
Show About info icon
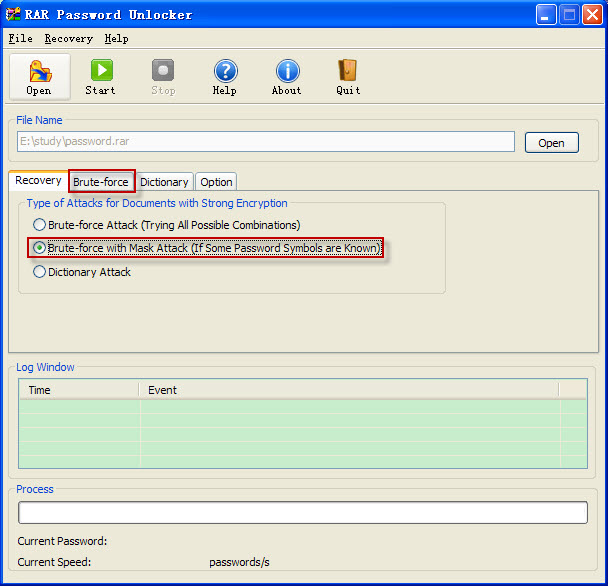[x=287, y=77]
